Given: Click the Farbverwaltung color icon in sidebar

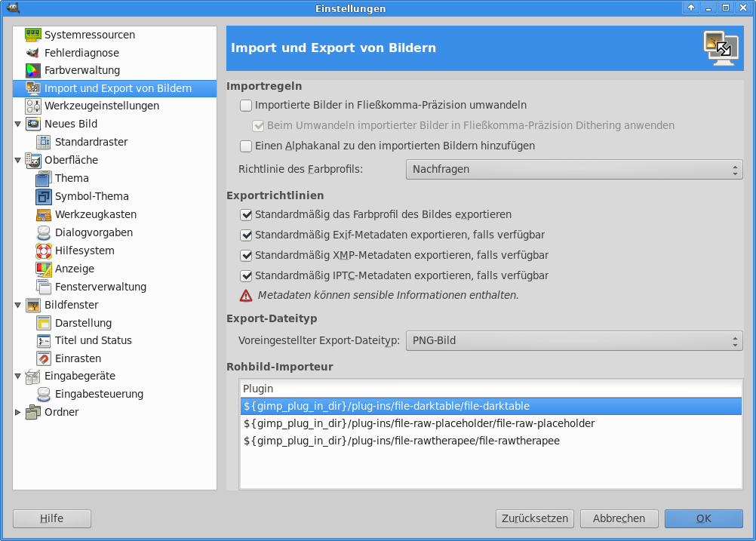Looking at the screenshot, I should [x=32, y=71].
